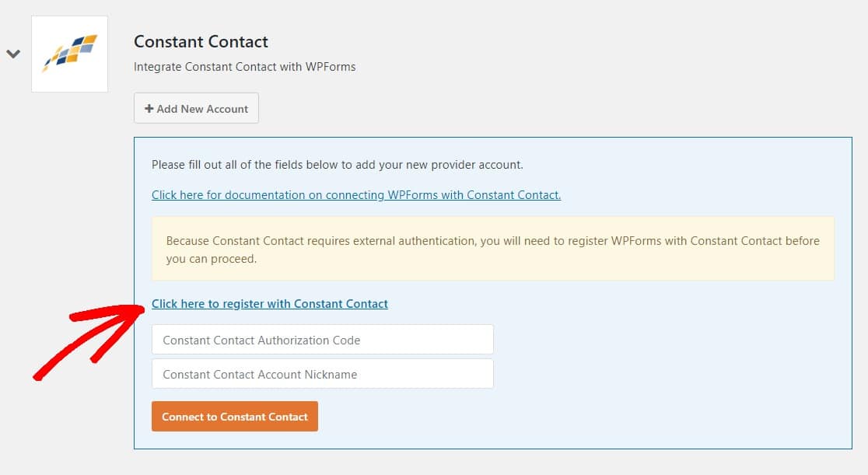
Task: Select the Constant Contact section heading
Action: click(201, 41)
